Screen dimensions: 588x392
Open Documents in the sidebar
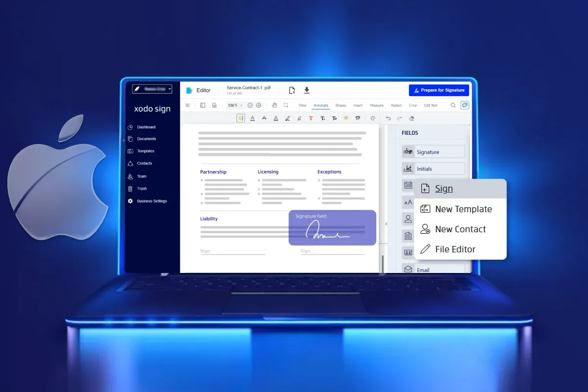(x=147, y=139)
